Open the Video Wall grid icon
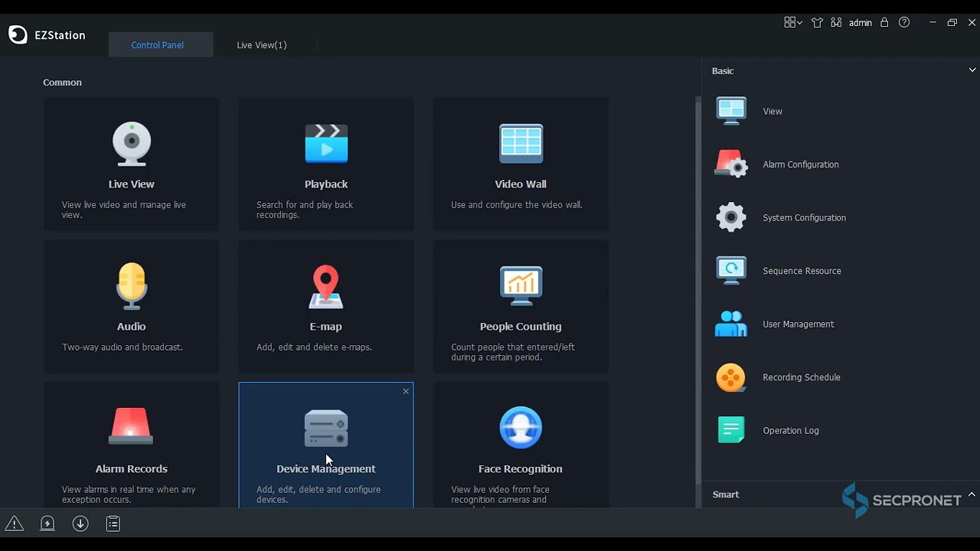Image resolution: width=980 pixels, height=551 pixels. [x=521, y=143]
